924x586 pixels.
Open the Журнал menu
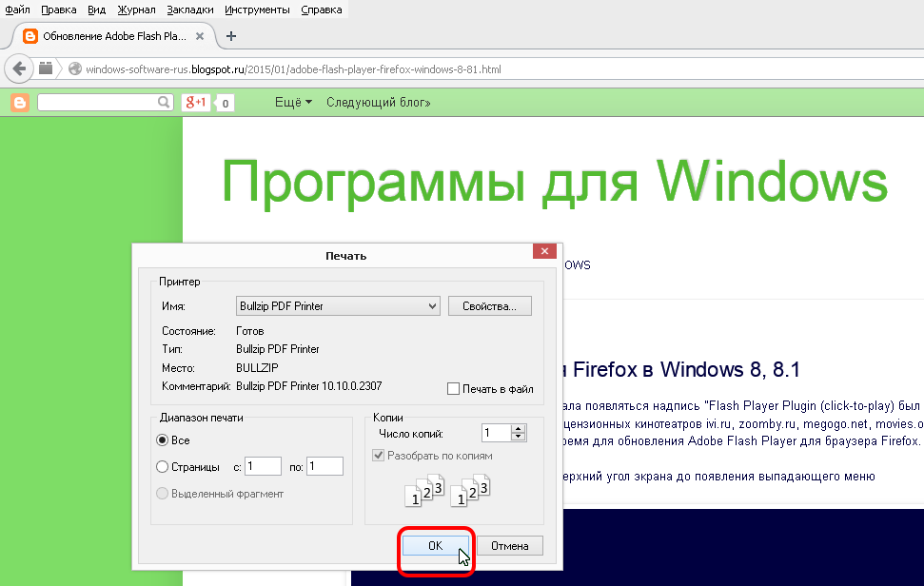pyautogui.click(x=136, y=10)
